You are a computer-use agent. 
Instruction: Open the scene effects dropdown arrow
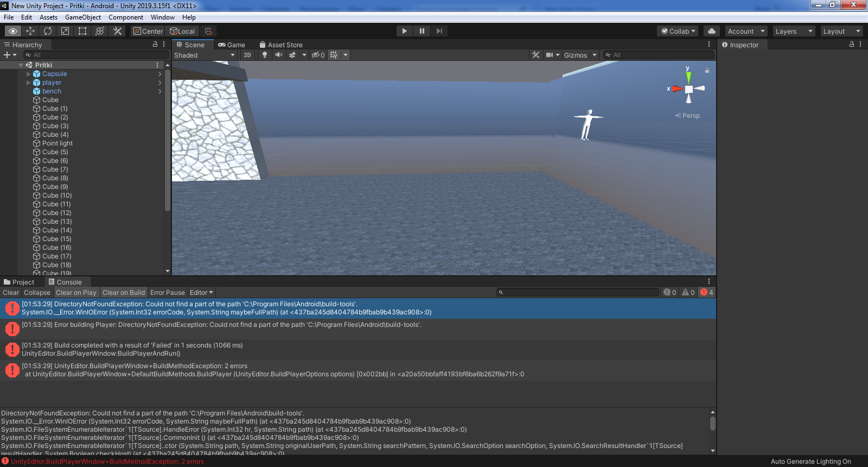(304, 55)
